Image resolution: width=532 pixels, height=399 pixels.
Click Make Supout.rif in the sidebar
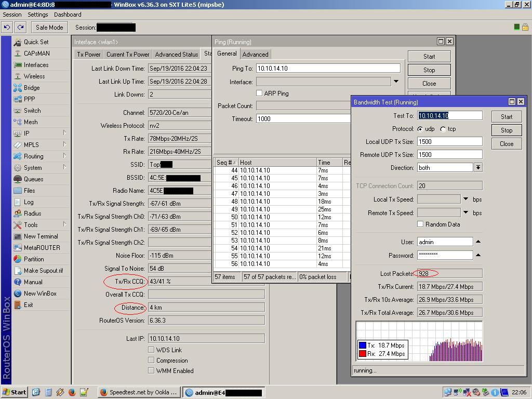coord(43,271)
